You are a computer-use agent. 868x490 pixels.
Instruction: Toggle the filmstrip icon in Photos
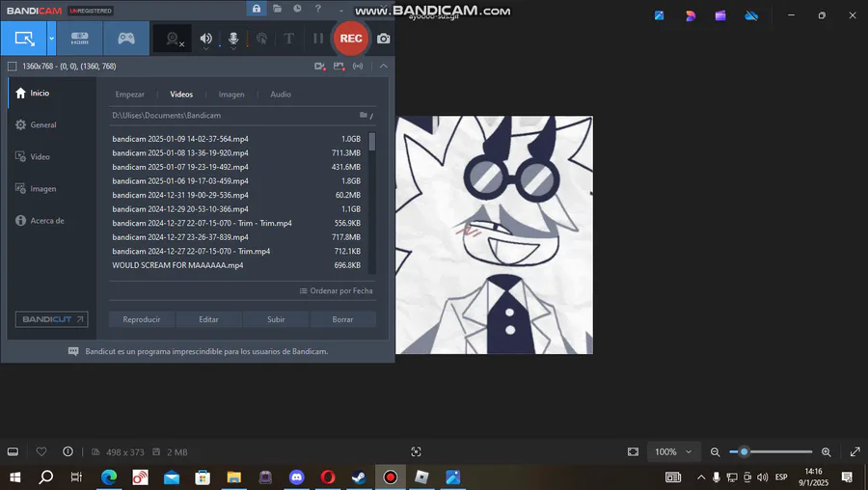[13, 451]
